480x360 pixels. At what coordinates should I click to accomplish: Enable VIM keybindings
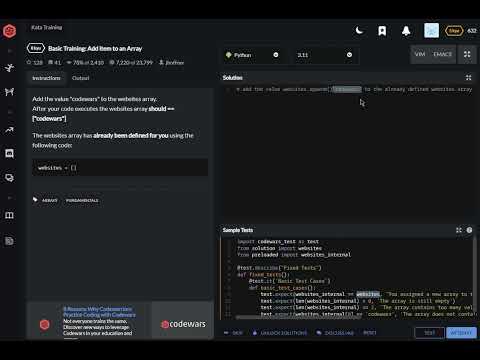coord(420,54)
